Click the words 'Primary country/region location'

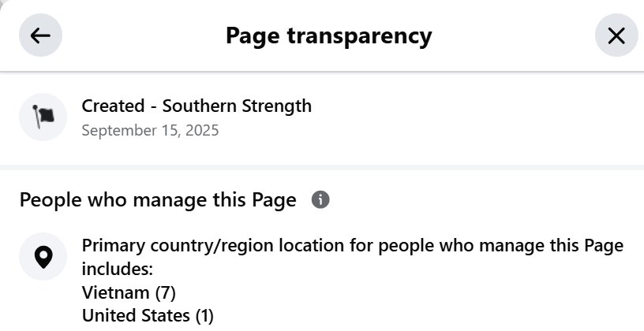228,246
